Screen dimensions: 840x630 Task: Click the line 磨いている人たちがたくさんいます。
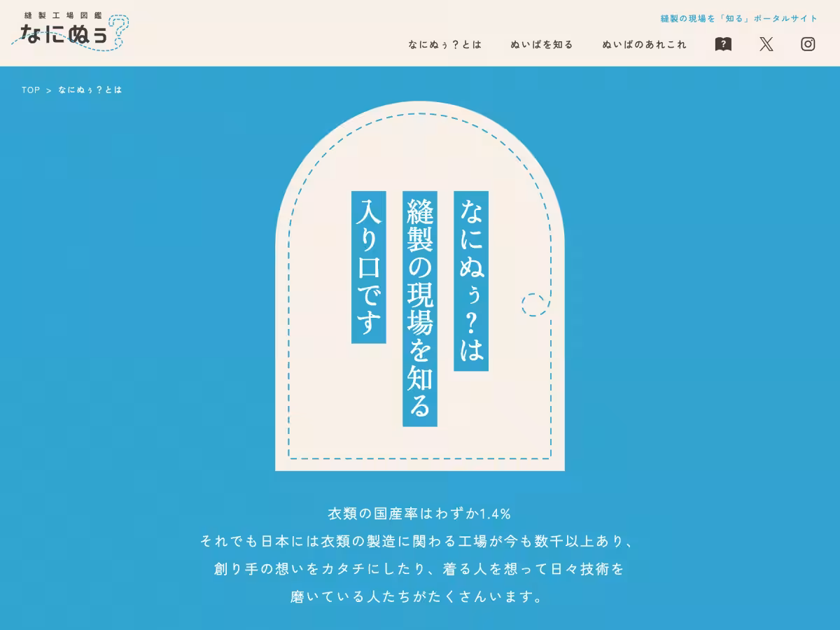(417, 597)
